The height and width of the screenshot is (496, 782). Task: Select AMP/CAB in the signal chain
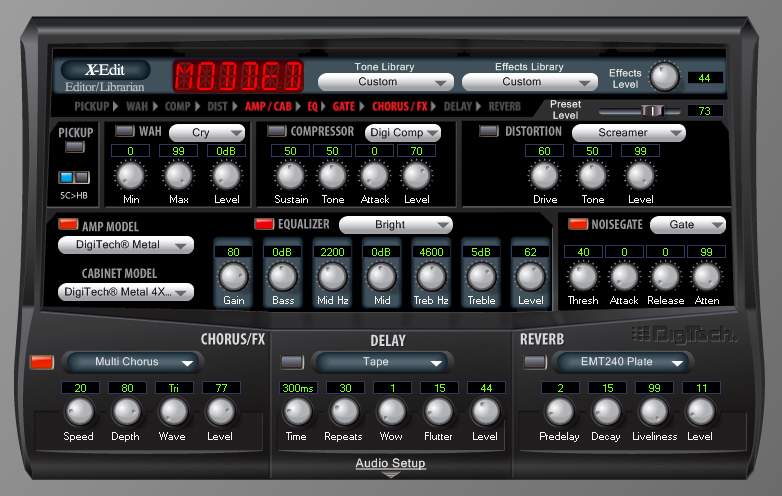[268, 106]
